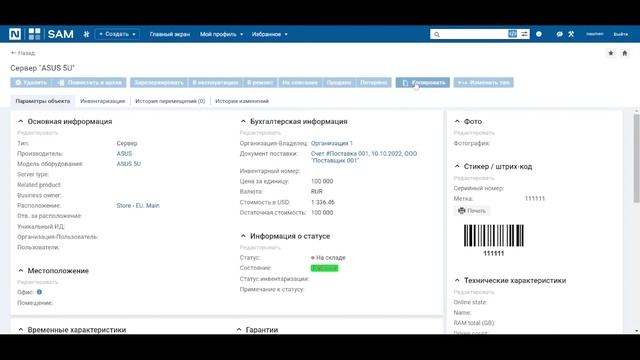The height and width of the screenshot is (360, 640).
Task: Collapse the Основная информация section
Action: coord(21,122)
